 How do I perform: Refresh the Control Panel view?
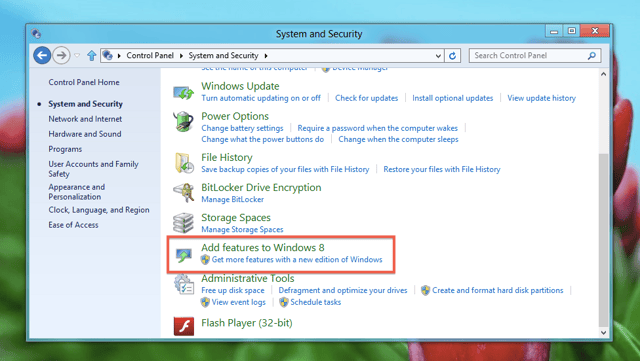coord(452,56)
